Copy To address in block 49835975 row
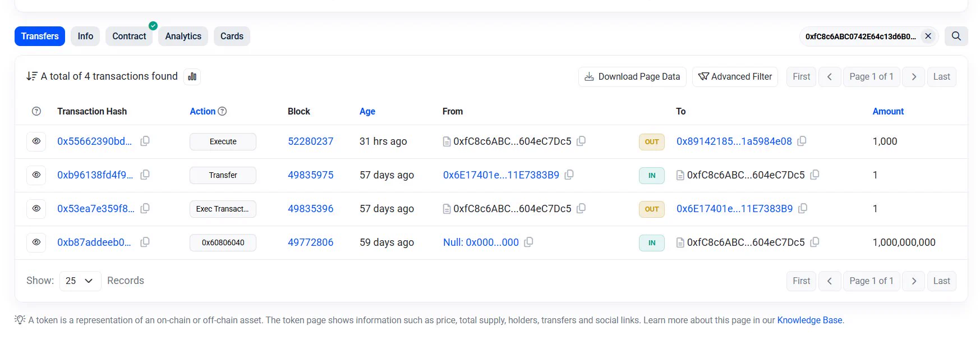The image size is (980, 362). [815, 175]
